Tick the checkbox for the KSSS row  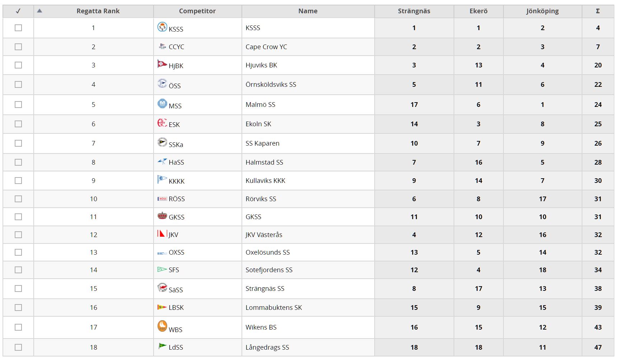click(x=18, y=28)
